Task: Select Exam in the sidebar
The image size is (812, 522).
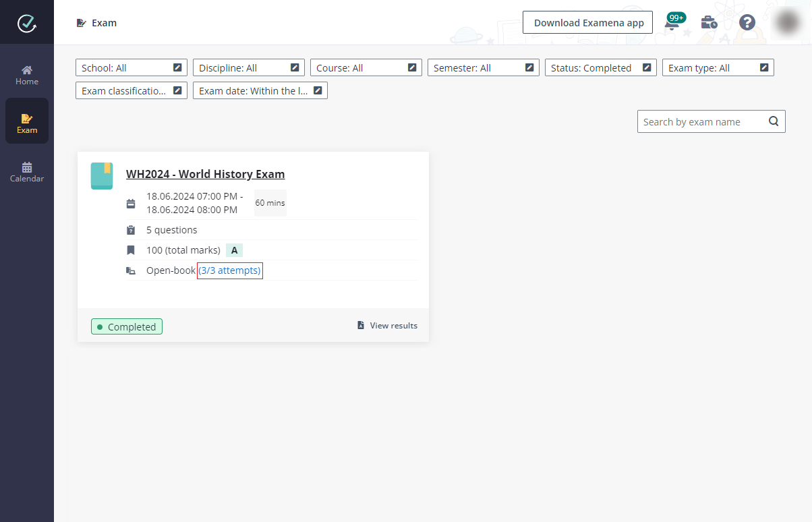Action: [27, 123]
